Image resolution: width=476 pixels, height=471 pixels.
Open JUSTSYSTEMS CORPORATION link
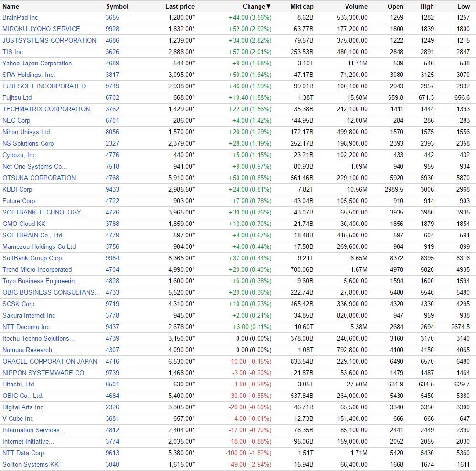(x=49, y=40)
